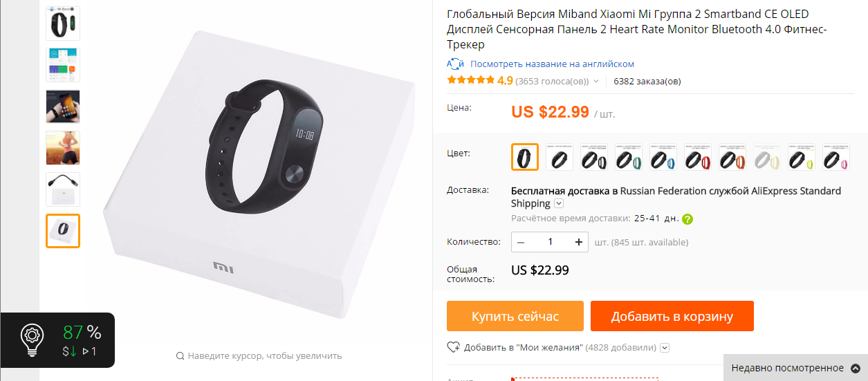Click Добавить в корзину button

point(672,316)
